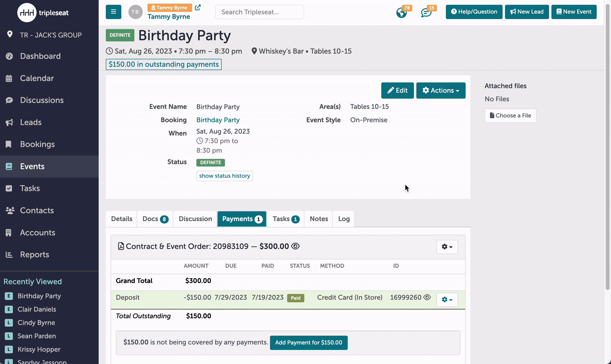Open gear dropdown on Deposit row
This screenshot has width=611, height=364.
click(447, 300)
